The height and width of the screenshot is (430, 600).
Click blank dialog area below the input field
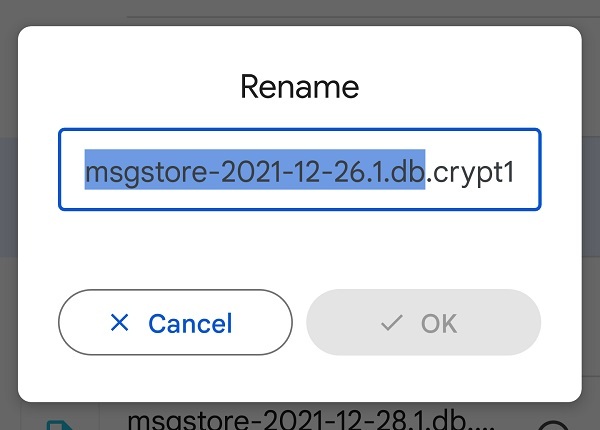[300, 249]
